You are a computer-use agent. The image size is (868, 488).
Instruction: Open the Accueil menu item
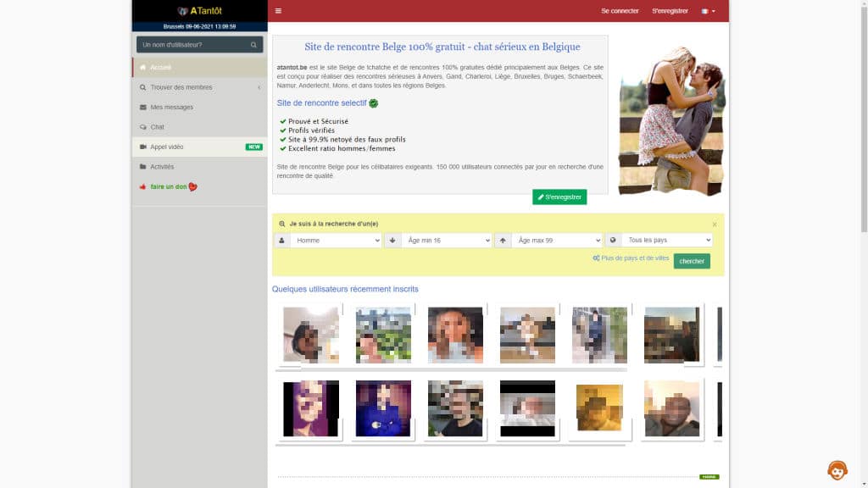click(x=199, y=68)
